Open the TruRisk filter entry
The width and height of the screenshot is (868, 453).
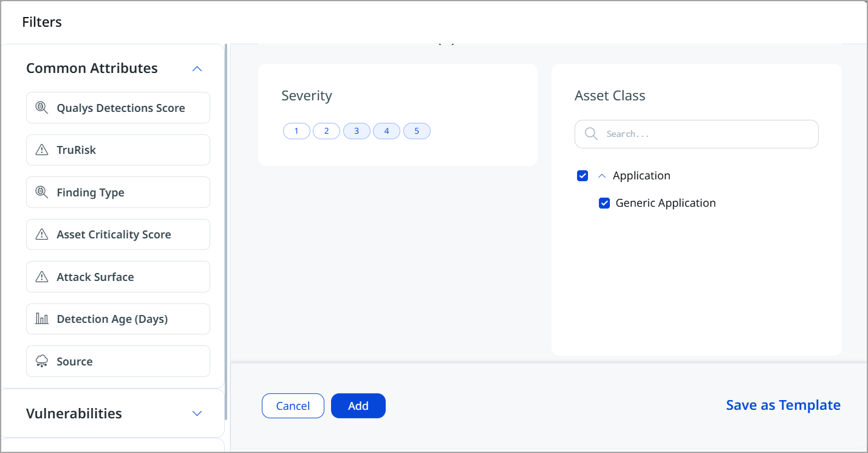(x=118, y=150)
